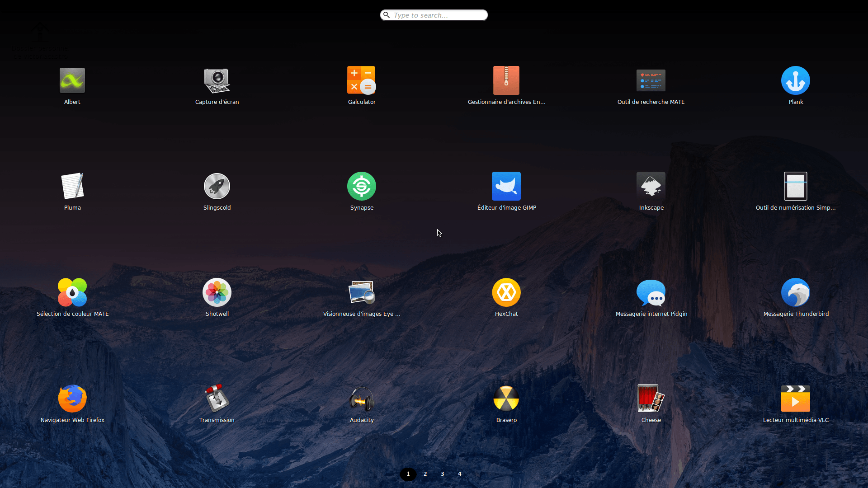
Task: Launch the Pluma text editor
Action: (x=72, y=186)
